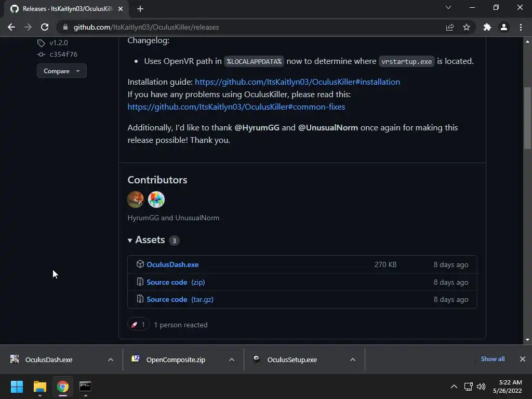This screenshot has width=532, height=399.
Task: Open the Windows Start menu
Action: point(17,387)
